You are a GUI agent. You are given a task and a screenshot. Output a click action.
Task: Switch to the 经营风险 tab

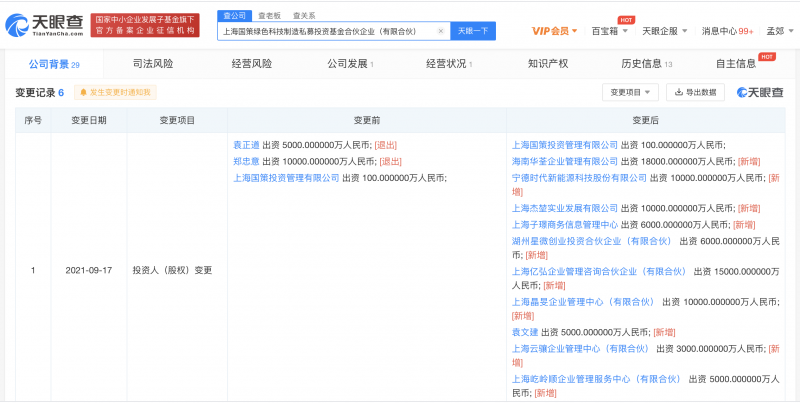coord(252,64)
